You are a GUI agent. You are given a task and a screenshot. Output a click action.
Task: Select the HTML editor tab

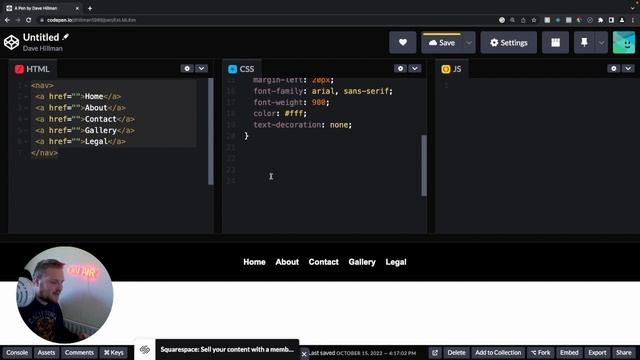coord(33,69)
